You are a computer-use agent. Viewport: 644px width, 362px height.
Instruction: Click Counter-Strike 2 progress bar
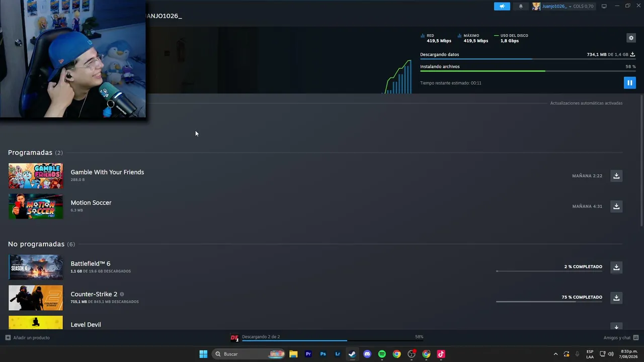(549, 301)
